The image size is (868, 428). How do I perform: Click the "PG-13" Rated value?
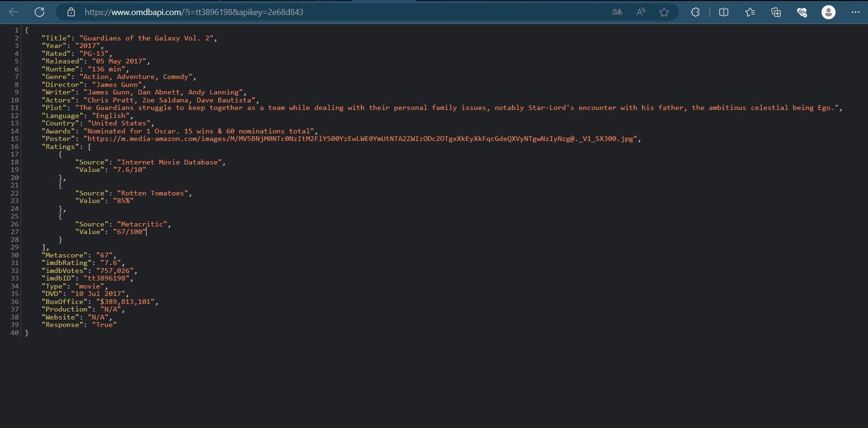94,54
